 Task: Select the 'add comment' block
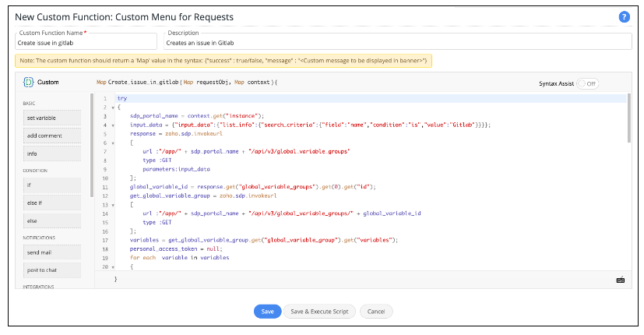click(x=52, y=136)
